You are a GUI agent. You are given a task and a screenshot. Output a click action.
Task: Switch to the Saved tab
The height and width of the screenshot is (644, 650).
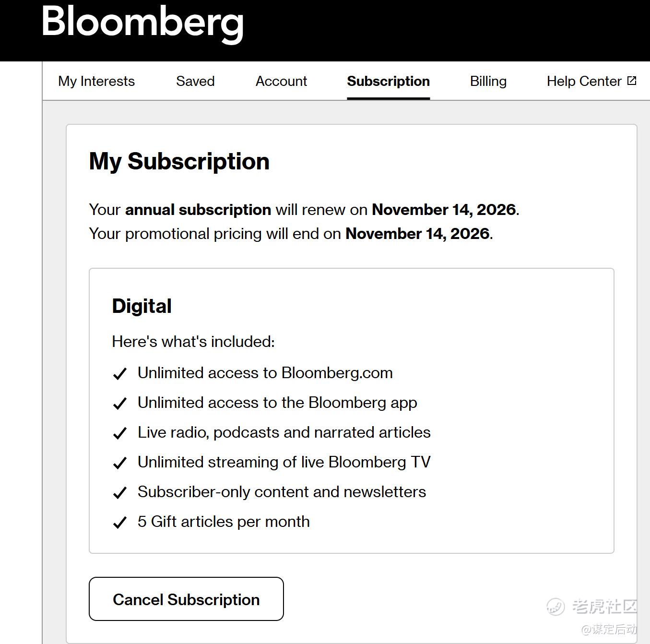point(195,81)
